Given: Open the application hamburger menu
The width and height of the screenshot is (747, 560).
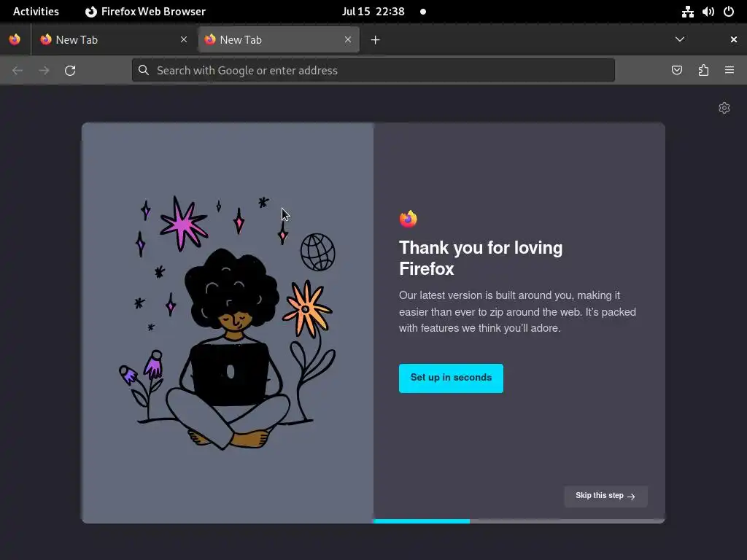Looking at the screenshot, I should [x=729, y=71].
